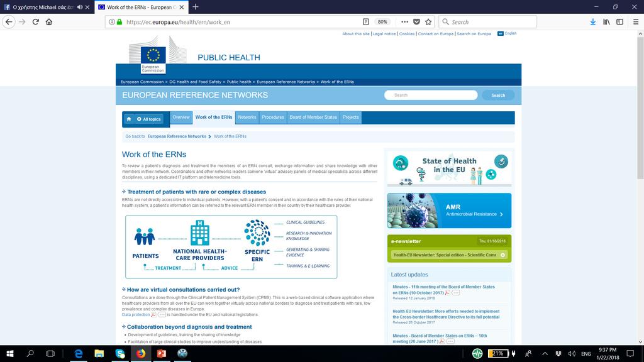The height and width of the screenshot is (362, 644).
Task: Expand Treatment of patients with rare diseases
Action: click(196, 192)
